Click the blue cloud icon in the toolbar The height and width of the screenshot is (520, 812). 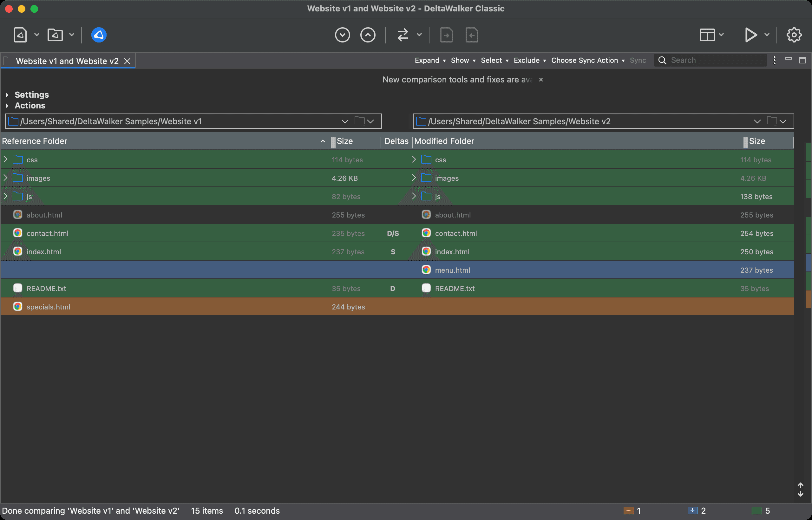click(x=99, y=35)
